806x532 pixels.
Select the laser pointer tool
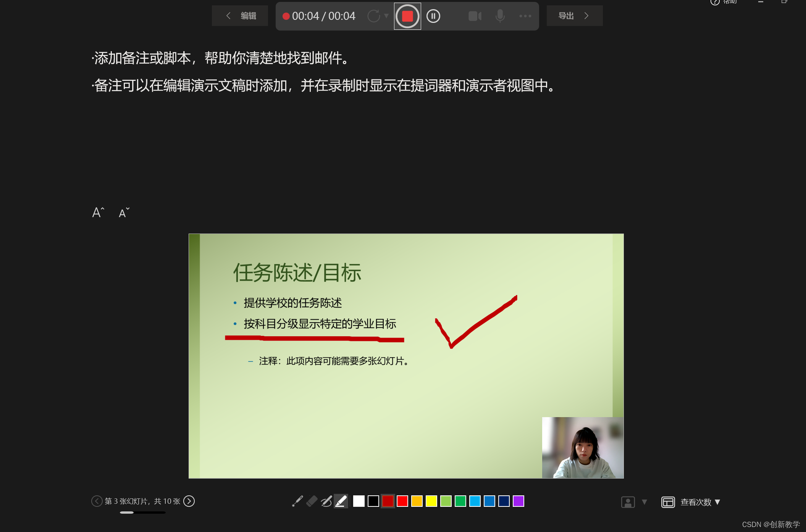[x=297, y=501]
